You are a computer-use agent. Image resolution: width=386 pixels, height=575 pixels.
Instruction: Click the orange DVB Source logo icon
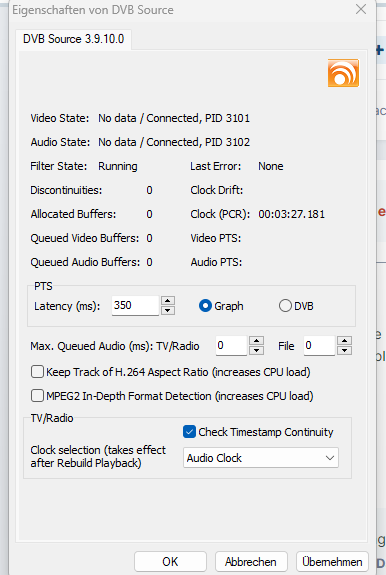pos(343,73)
